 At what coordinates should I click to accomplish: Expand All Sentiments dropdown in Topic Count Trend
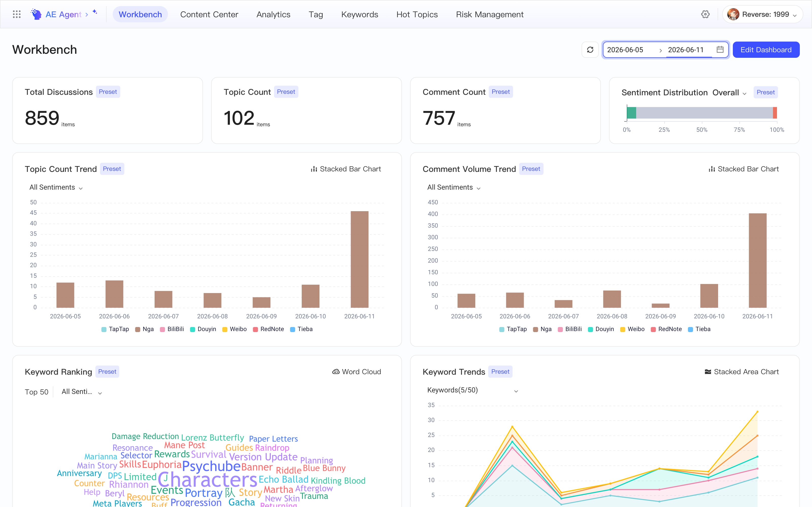[x=56, y=187]
